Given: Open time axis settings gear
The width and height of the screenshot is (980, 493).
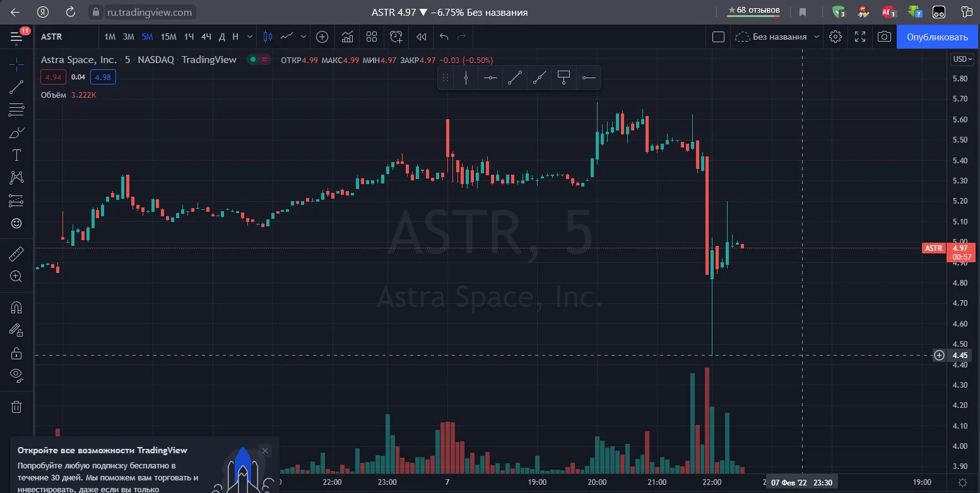Looking at the screenshot, I should pos(962,482).
